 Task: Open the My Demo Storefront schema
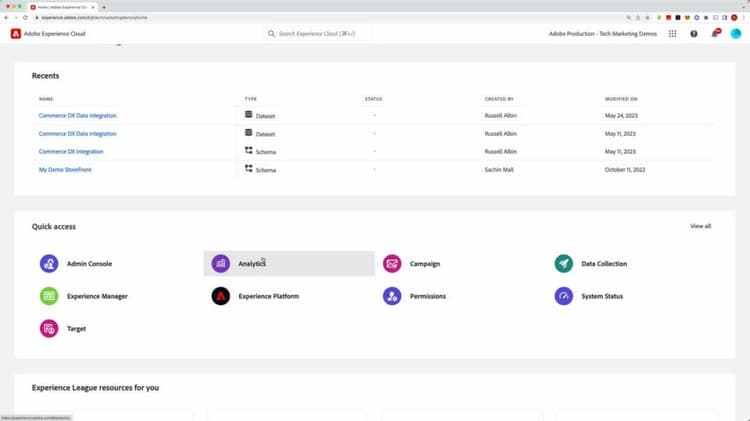click(65, 170)
